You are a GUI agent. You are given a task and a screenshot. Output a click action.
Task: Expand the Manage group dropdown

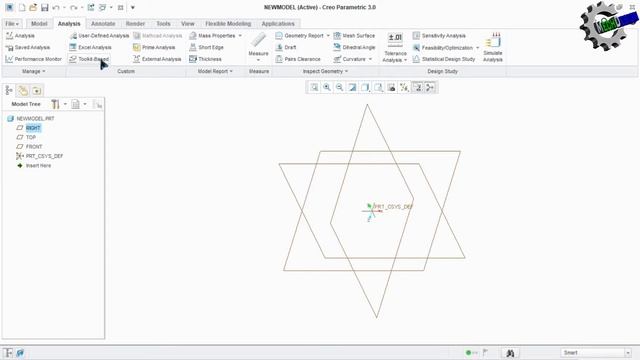33,71
